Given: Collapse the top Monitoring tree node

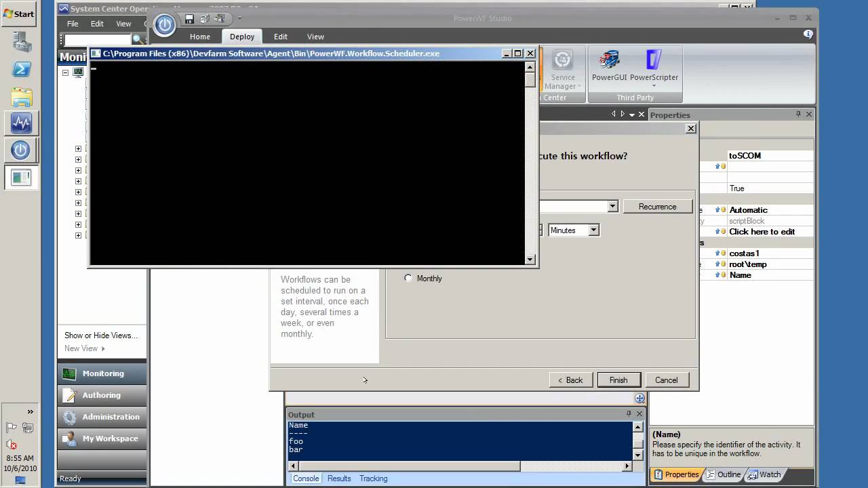Looking at the screenshot, I should 65,73.
